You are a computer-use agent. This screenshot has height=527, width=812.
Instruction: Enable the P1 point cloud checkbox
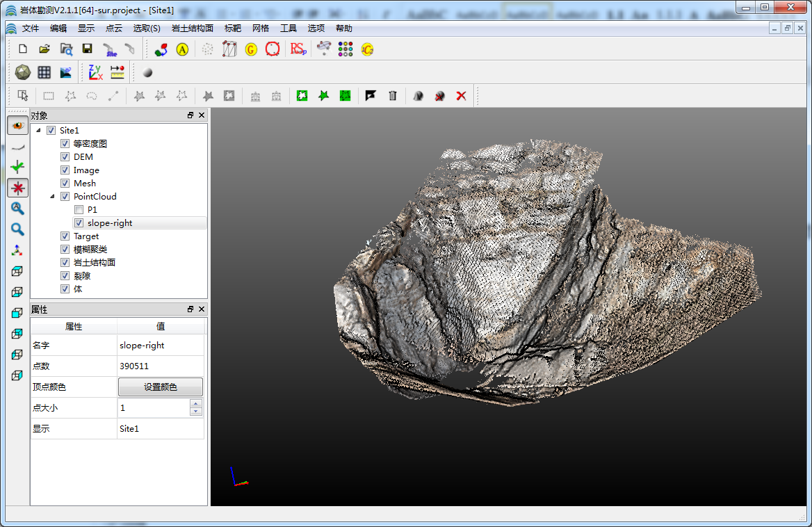tap(79, 210)
